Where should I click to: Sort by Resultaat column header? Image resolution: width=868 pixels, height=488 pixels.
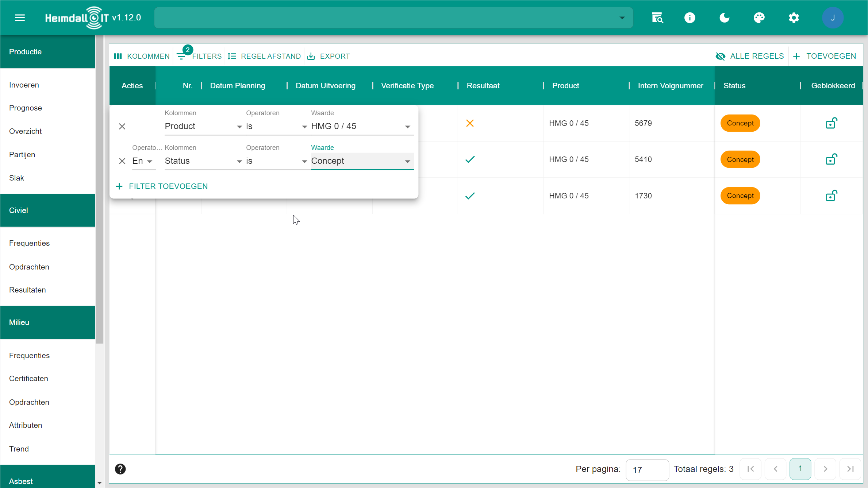point(483,86)
